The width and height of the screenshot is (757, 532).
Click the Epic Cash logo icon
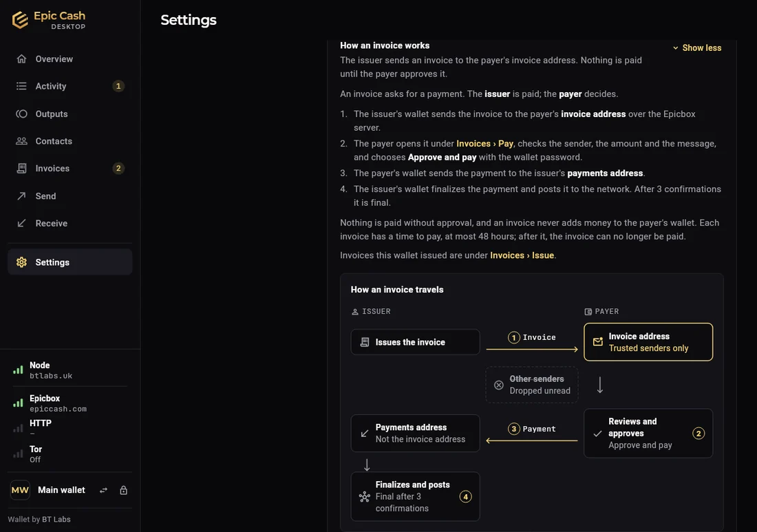20,20
